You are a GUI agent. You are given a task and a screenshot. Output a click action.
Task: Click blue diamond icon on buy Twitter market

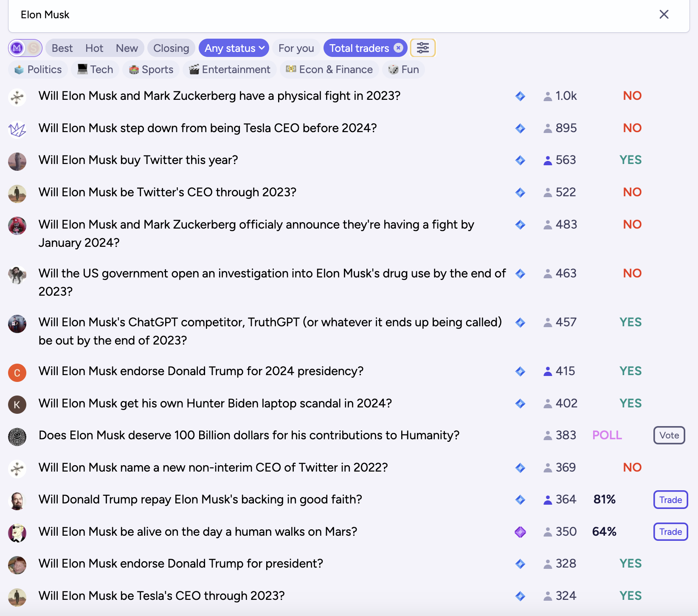pos(520,160)
